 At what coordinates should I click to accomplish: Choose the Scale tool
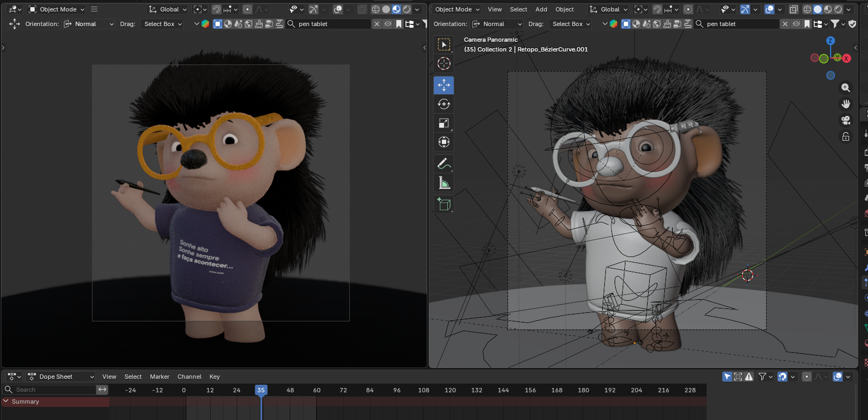tap(444, 123)
